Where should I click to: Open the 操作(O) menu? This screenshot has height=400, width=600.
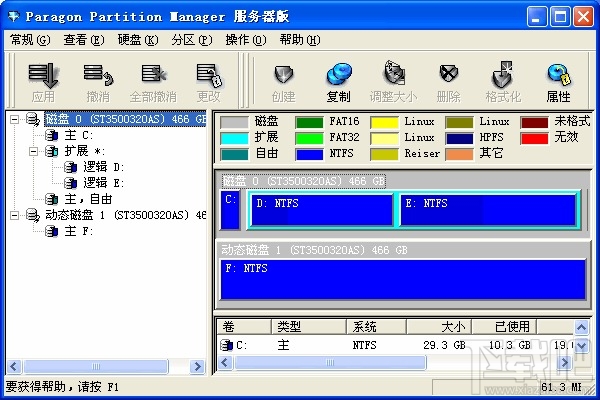pos(246,39)
